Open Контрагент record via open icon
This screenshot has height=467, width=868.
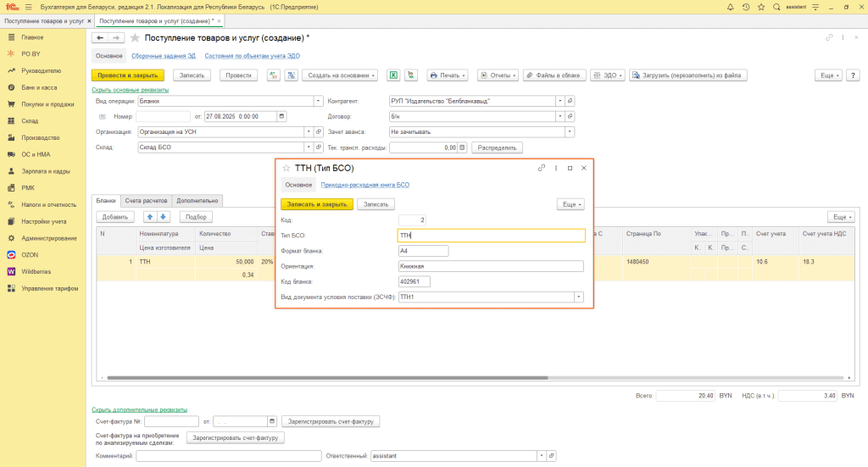(570, 101)
